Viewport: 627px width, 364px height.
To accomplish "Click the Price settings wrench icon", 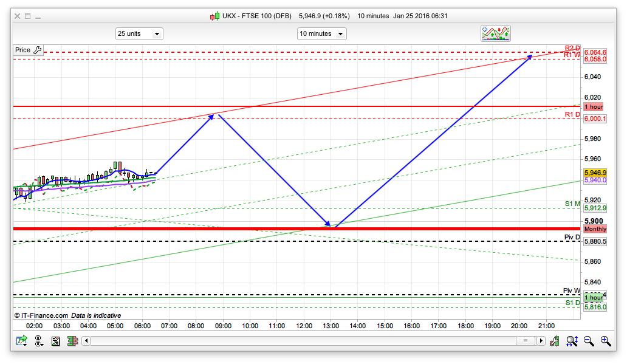I will click(x=37, y=50).
